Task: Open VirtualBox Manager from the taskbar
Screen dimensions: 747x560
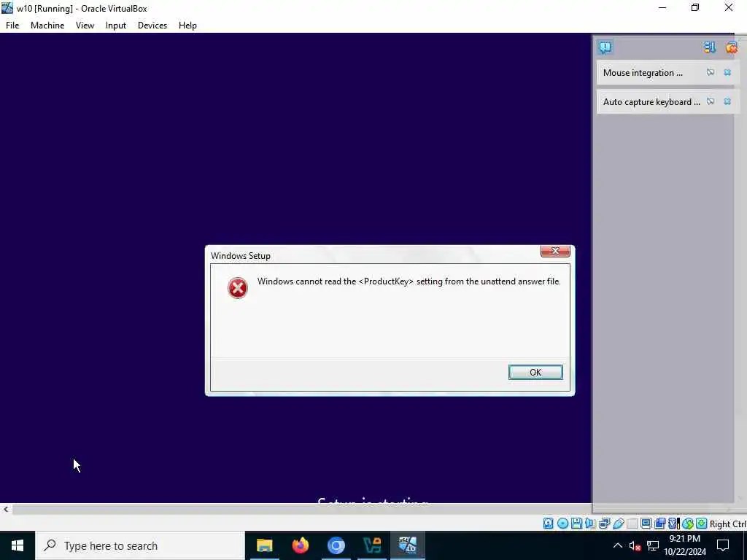Action: 371,545
